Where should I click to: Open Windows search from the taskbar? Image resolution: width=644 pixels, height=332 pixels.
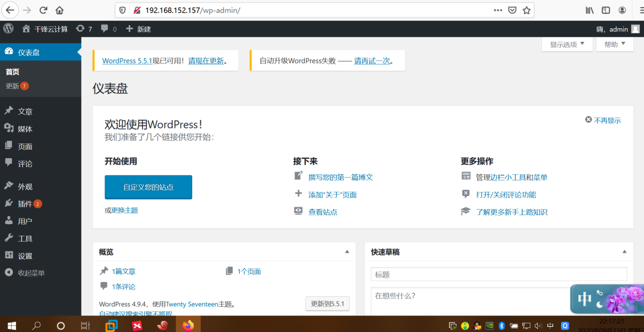click(36, 325)
